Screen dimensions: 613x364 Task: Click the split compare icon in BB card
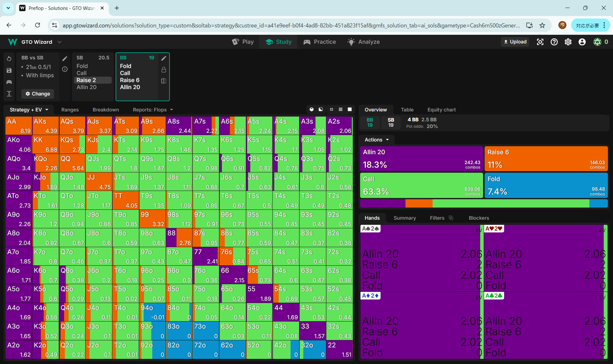(164, 81)
